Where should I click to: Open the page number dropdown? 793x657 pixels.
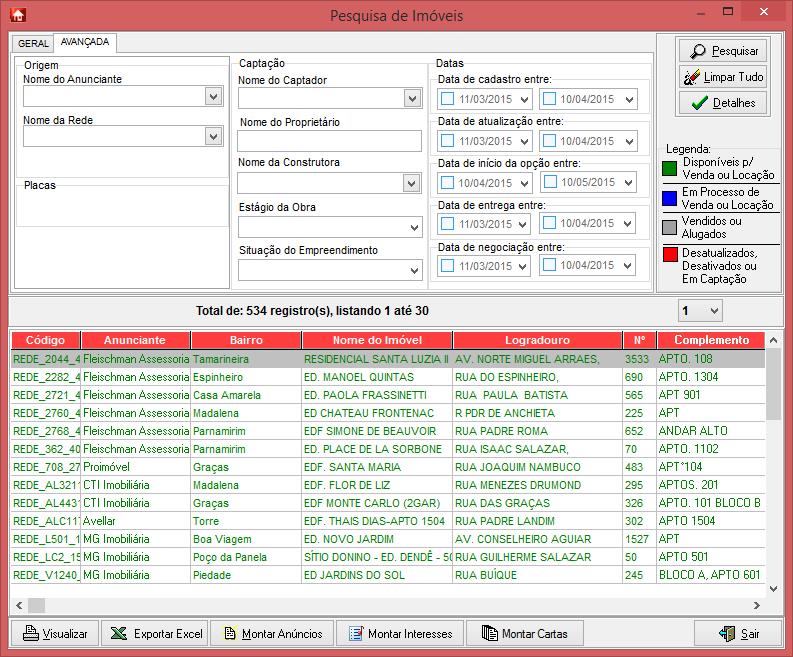711,311
